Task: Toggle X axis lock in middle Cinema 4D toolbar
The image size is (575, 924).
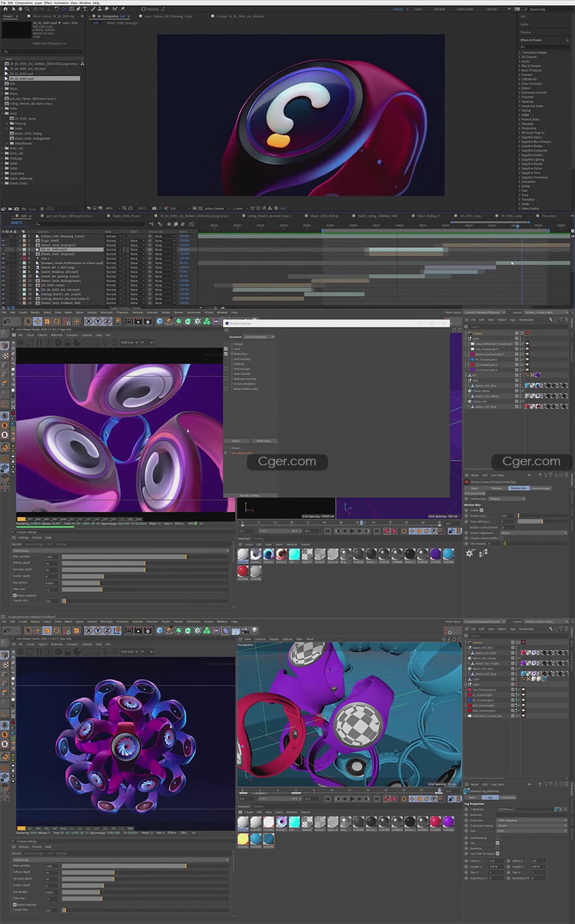Action: point(90,321)
